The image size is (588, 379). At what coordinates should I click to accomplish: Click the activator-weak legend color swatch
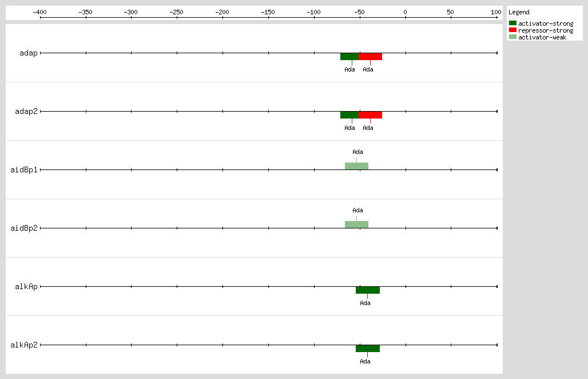coord(512,37)
